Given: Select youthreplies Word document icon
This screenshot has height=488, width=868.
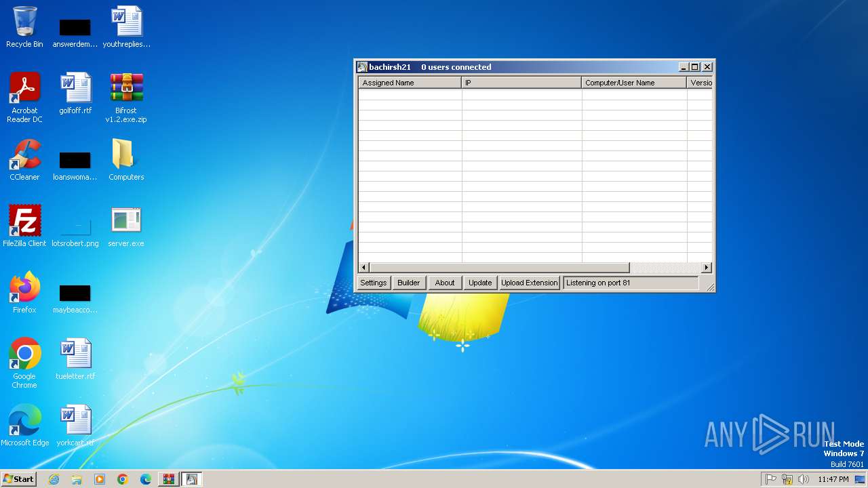Looking at the screenshot, I should point(126,27).
